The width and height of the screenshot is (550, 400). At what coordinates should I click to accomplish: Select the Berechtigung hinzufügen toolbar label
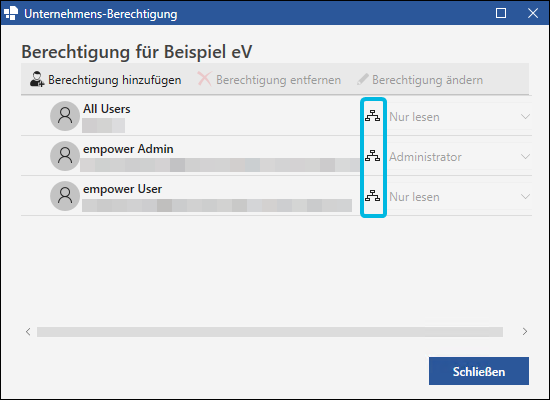point(115,80)
